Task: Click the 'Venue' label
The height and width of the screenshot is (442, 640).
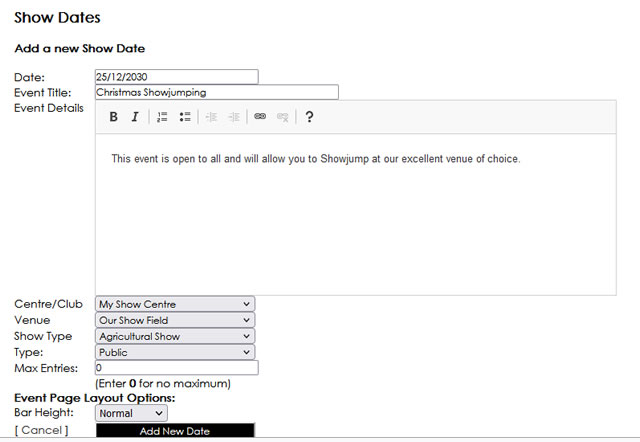Action: (32, 320)
